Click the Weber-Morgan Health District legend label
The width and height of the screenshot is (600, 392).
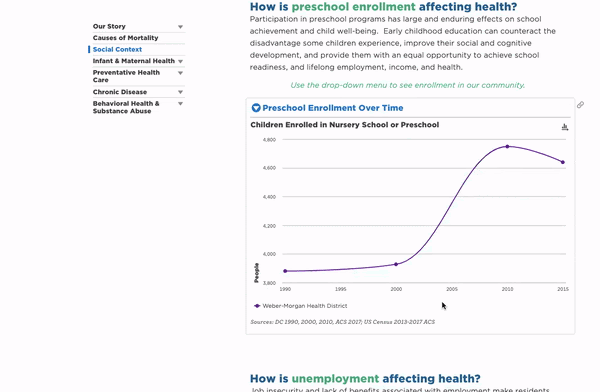[x=305, y=306]
